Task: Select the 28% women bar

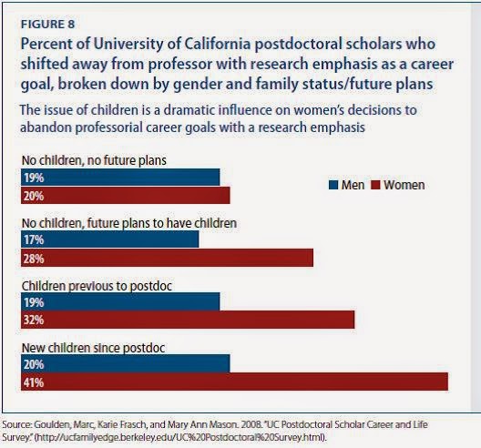Action: [x=167, y=258]
